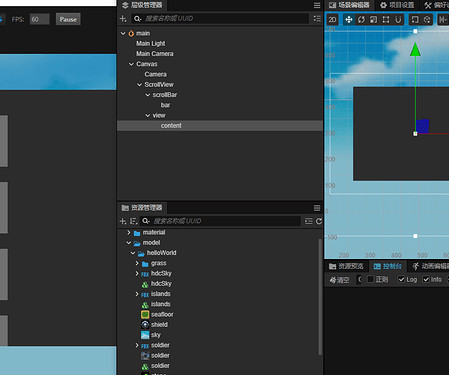
Task: Expand the hdcSky FBX asset
Action: tap(137, 273)
